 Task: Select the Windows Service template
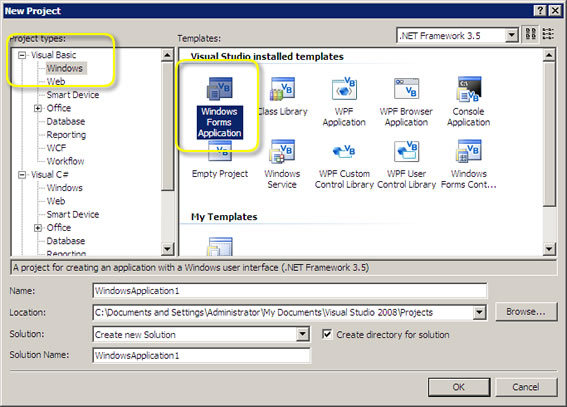(x=282, y=164)
